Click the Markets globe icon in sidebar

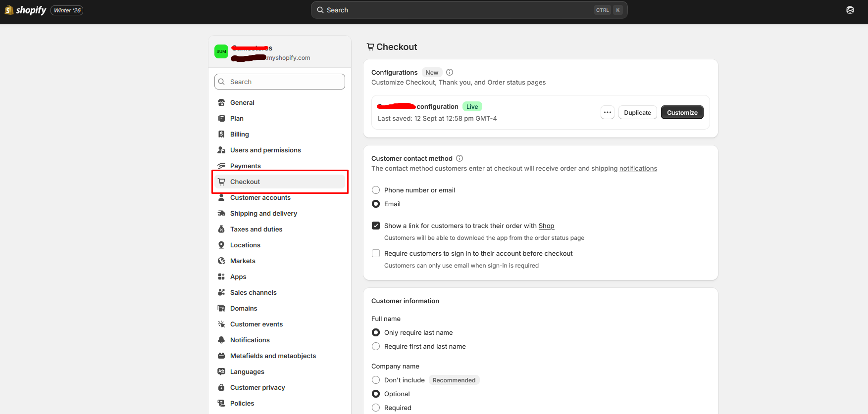click(x=221, y=261)
